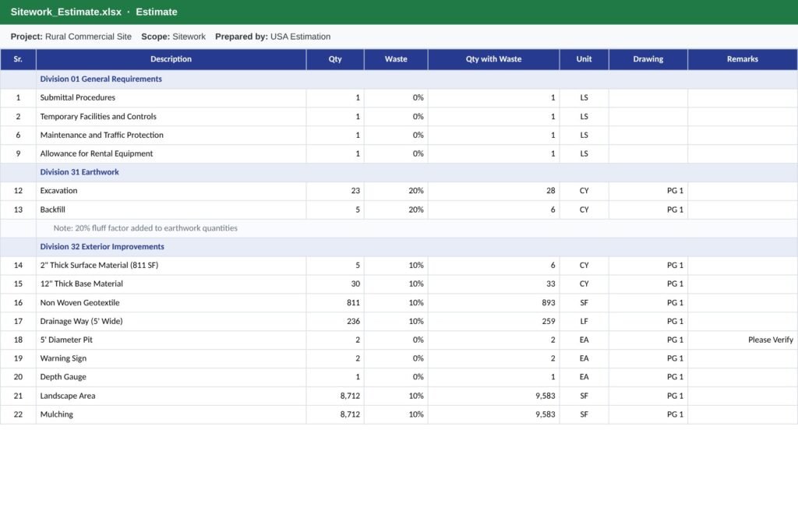Click the Qty with Waste header

(493, 59)
